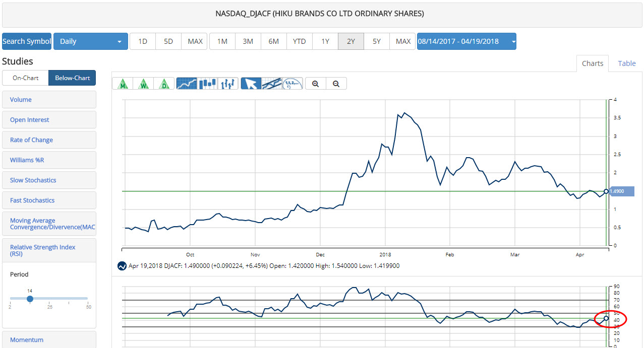Open the date range dropdown
The image size is (644, 348).
click(x=466, y=41)
